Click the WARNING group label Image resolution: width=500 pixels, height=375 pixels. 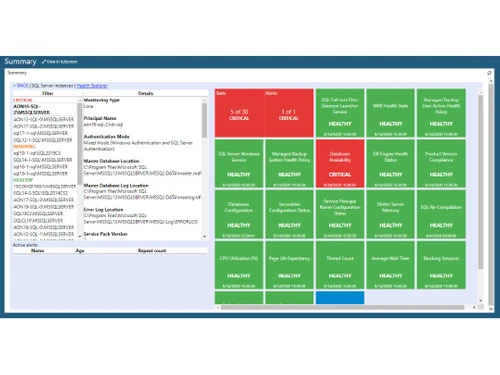click(x=24, y=147)
